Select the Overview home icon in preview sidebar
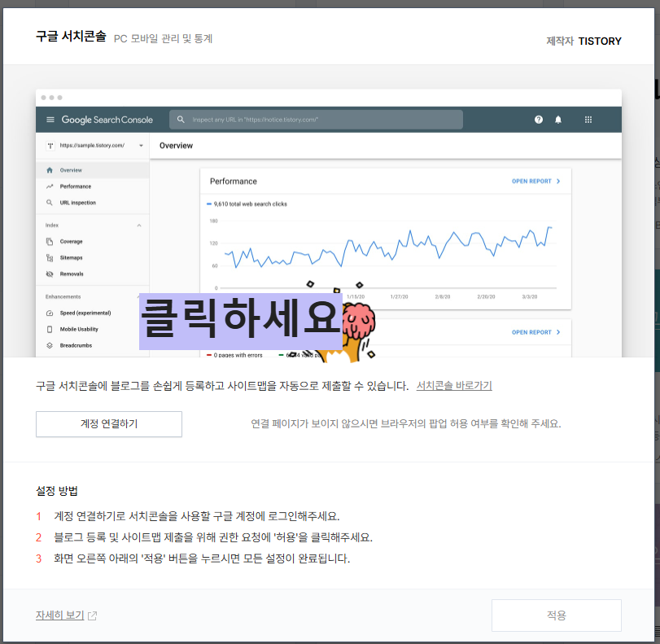Screen dimensions: 660x644 50,170
